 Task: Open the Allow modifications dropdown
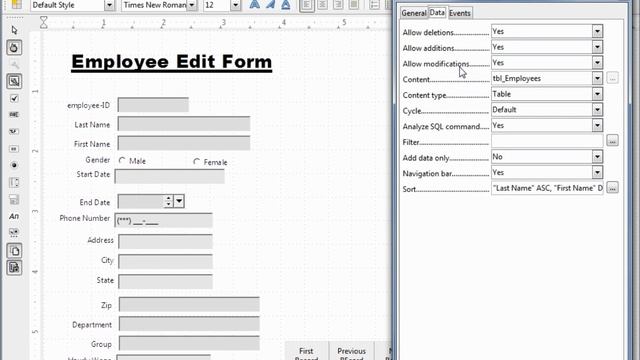point(597,62)
